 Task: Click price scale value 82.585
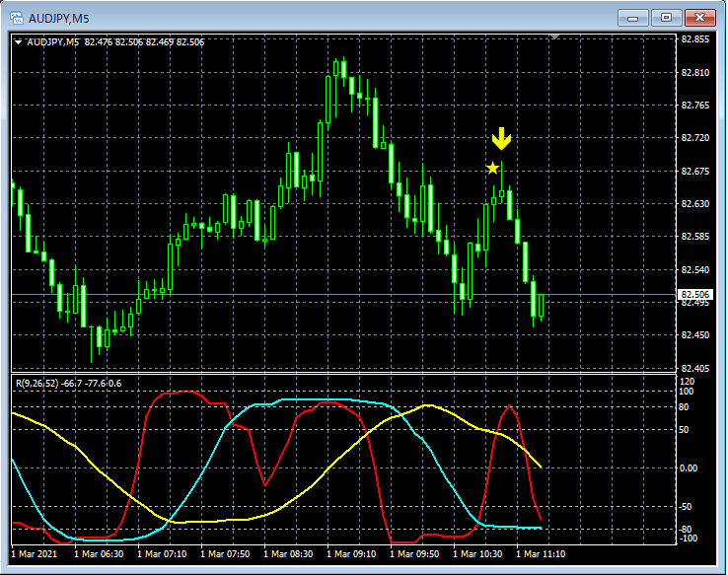695,237
